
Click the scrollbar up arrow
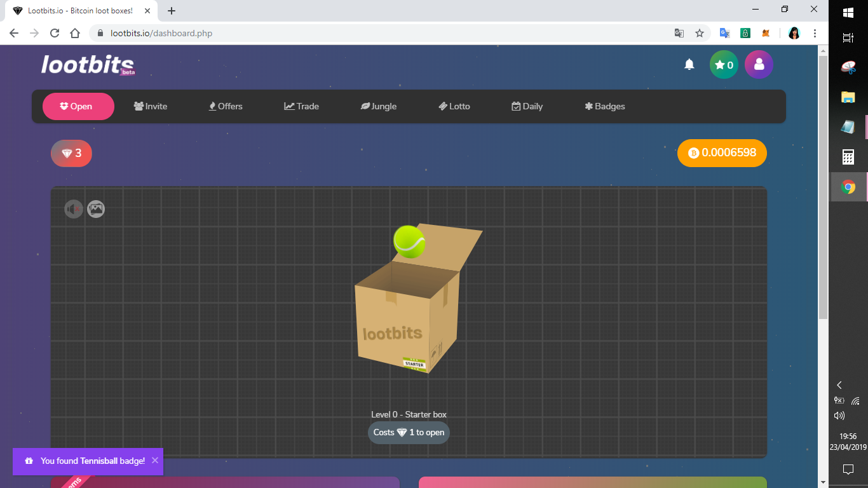823,50
